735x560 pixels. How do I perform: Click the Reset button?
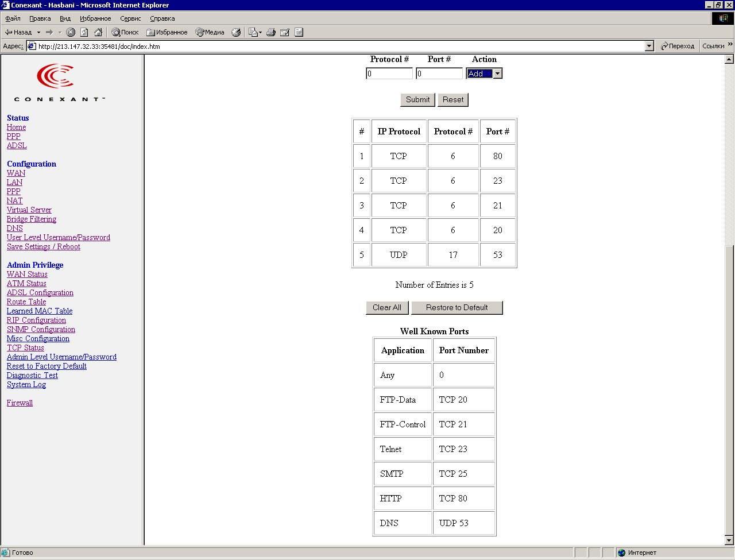click(x=453, y=99)
